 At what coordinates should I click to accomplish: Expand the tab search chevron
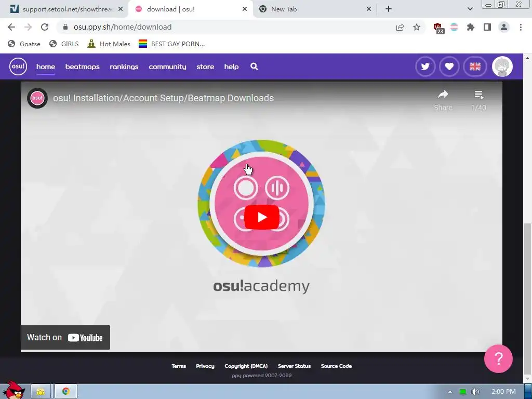pos(470,9)
